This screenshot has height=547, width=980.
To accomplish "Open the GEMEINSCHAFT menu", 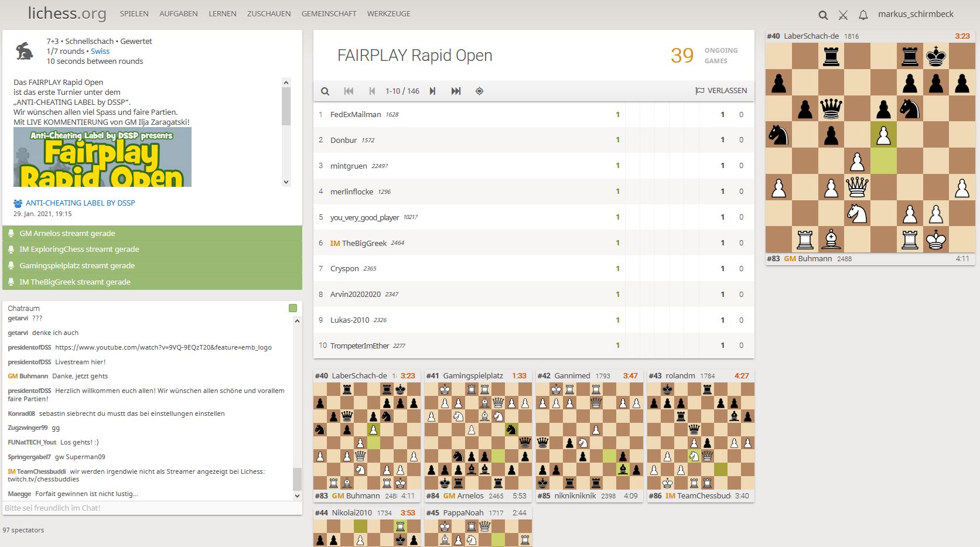I will [x=329, y=13].
